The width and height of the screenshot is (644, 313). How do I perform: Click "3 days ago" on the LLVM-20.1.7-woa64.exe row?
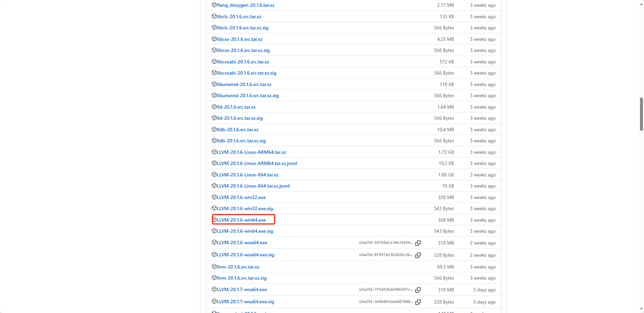coord(484,290)
